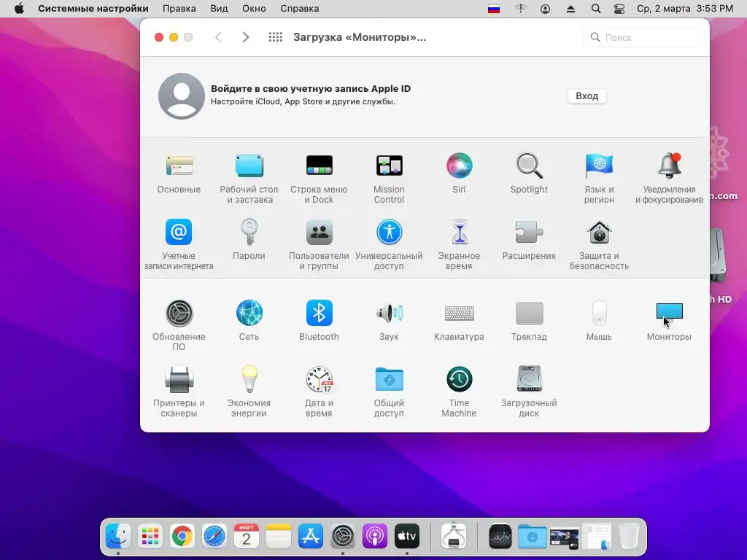Viewport: 747px width, 560px height.
Task: Open Защита и безопасность settings
Action: (x=599, y=245)
